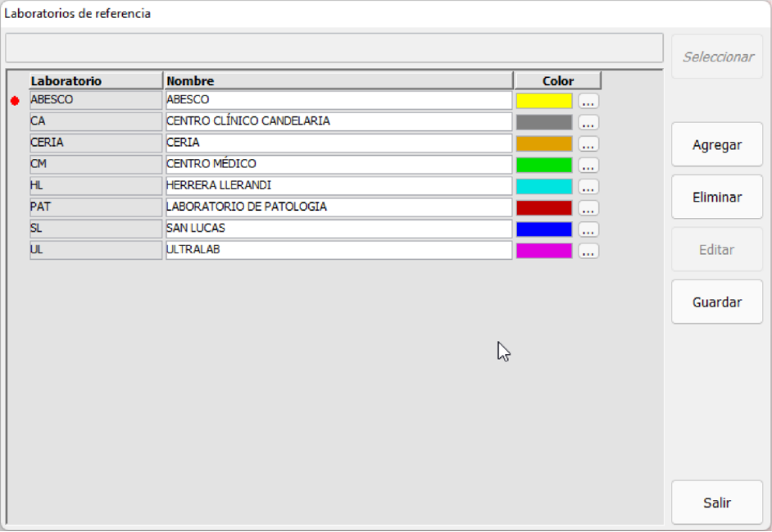772x532 pixels.
Task: Select the blue SAN LUCAS color swatch
Action: pyautogui.click(x=544, y=229)
